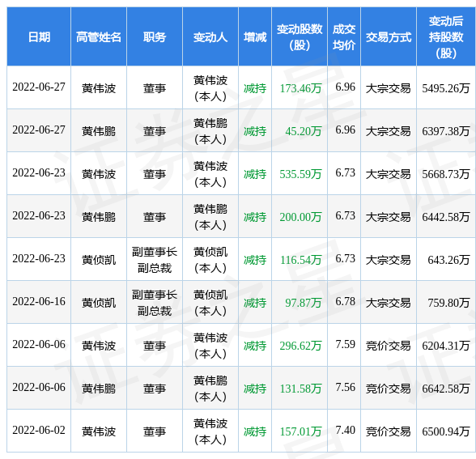Click 竞价交易 in the 7.59 price row
Screen dimensions: 476x459
point(389,346)
